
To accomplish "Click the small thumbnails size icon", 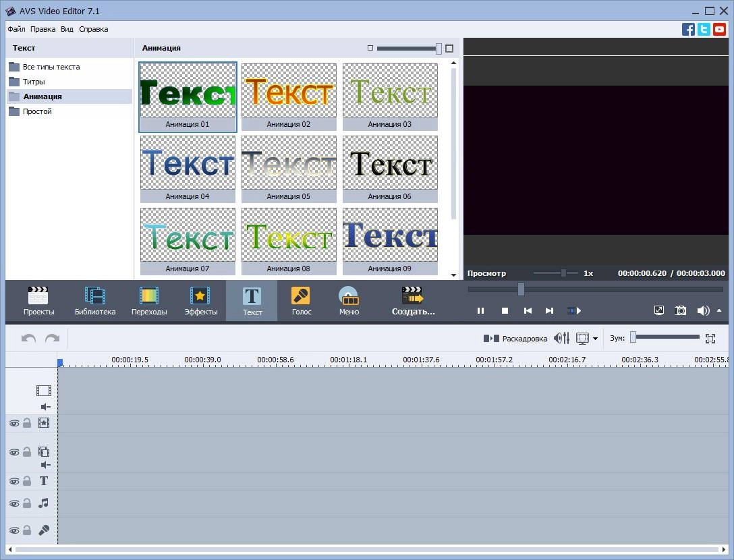I will (370, 48).
